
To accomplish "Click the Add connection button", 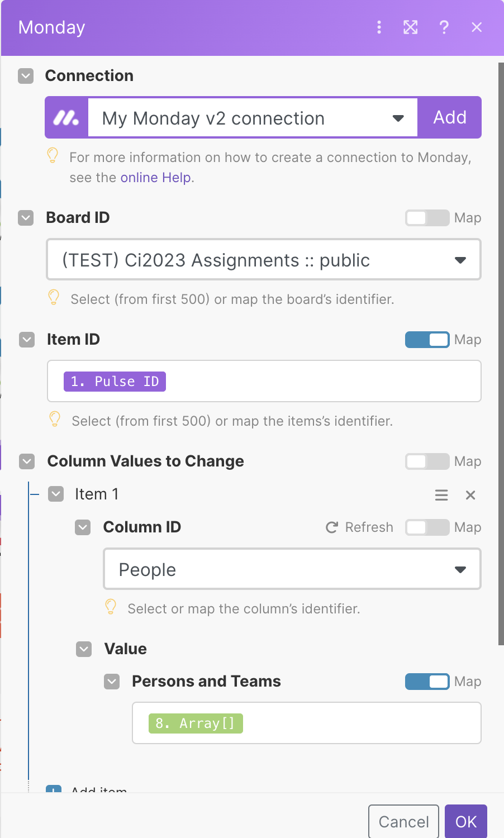I will [x=450, y=117].
